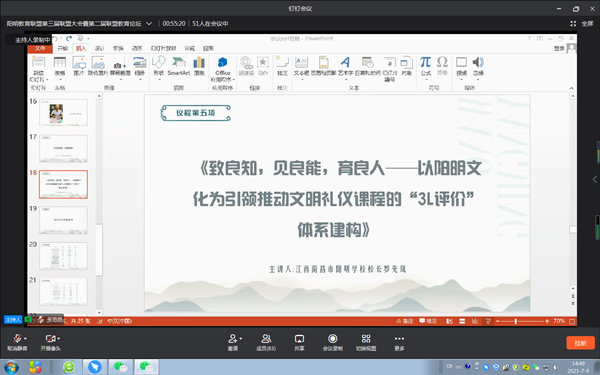Open the Online Pictures (联机图片) tool
The width and height of the screenshot is (600, 375).
click(98, 62)
